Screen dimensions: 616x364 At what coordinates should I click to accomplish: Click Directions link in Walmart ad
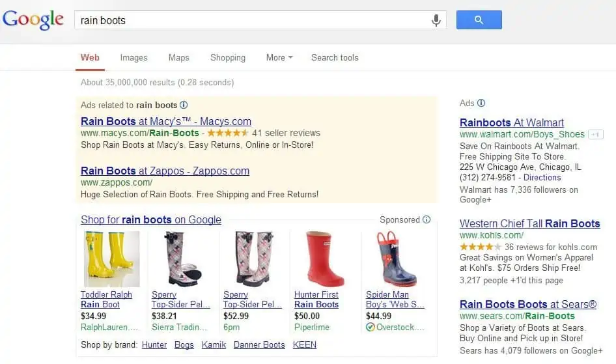pos(542,177)
